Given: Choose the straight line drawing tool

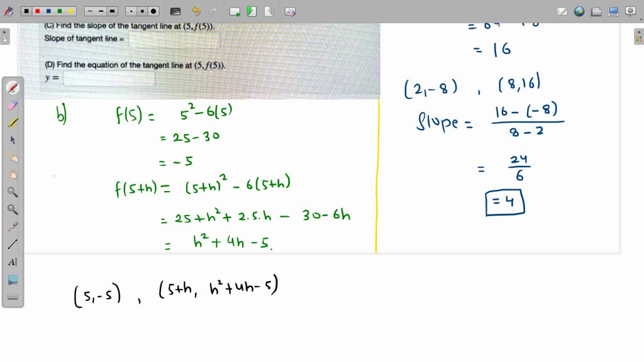Looking at the screenshot, I should [13, 244].
